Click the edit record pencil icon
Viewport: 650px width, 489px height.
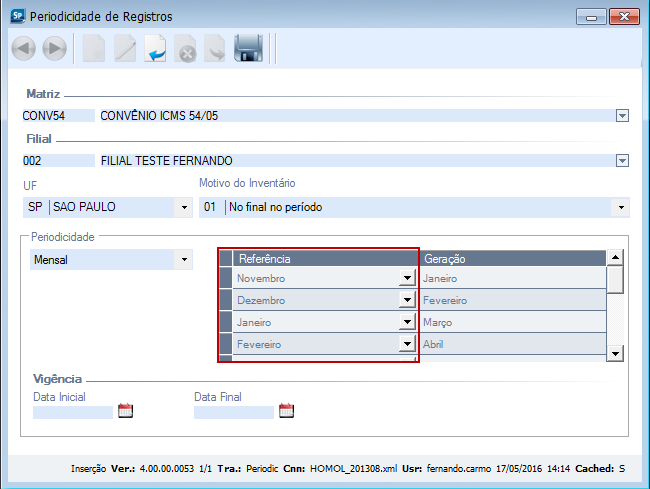(x=125, y=48)
